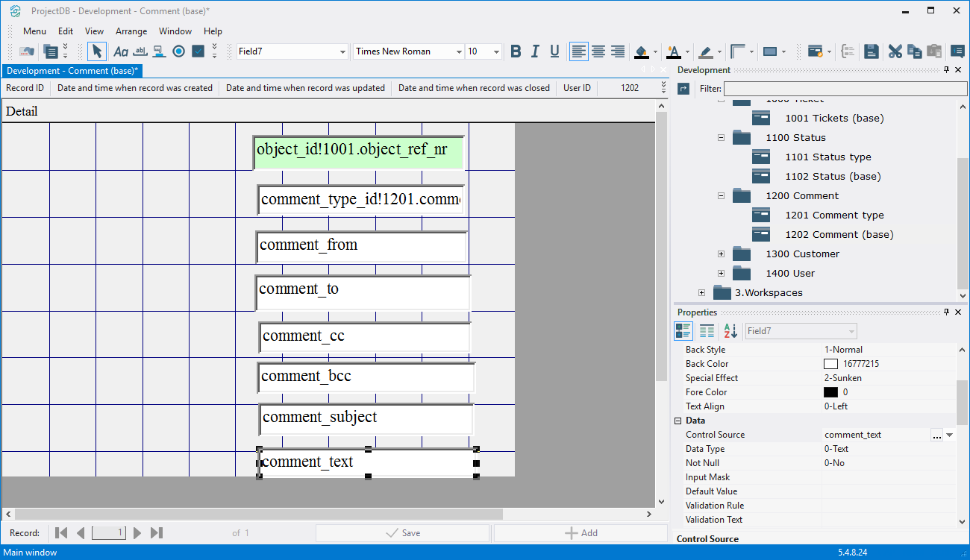Pick the label (Aa) control tool
The image size is (970, 560).
[x=121, y=51]
